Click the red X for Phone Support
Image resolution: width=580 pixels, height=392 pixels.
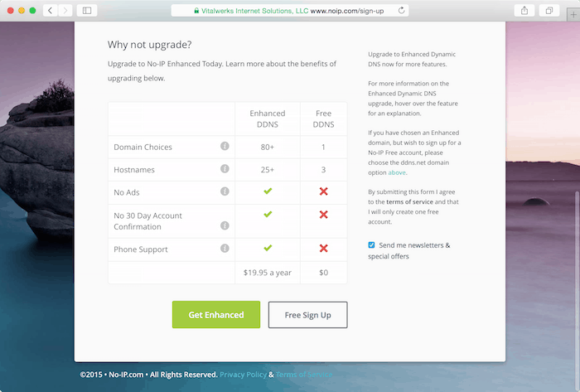tap(324, 248)
